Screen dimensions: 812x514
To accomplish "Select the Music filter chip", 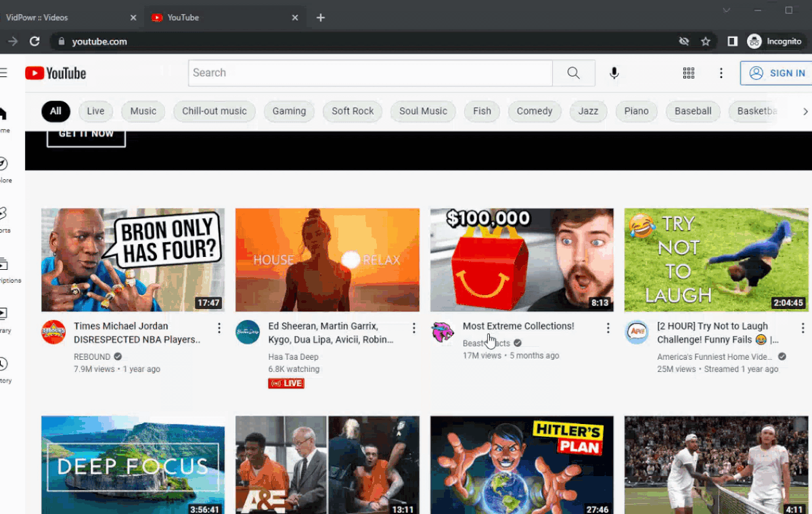I will 143,111.
